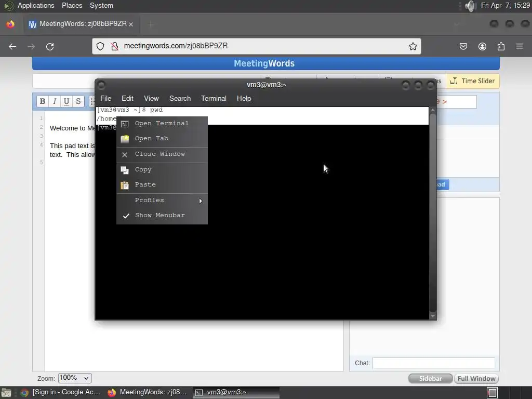Open the terminal Help menu
Screen dimensions: 532x399
point(244,98)
